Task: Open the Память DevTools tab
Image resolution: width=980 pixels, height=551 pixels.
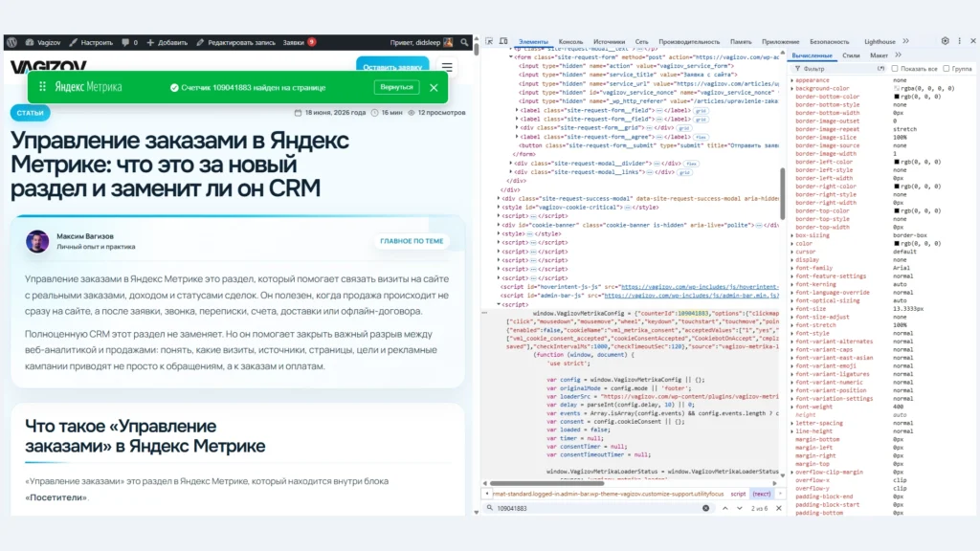Action: click(741, 42)
